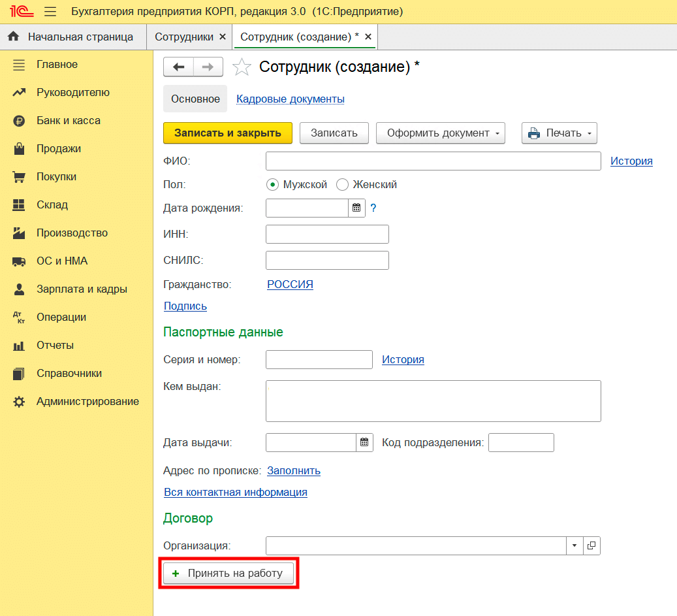
Task: Click the Принять на работу button
Action: (228, 573)
